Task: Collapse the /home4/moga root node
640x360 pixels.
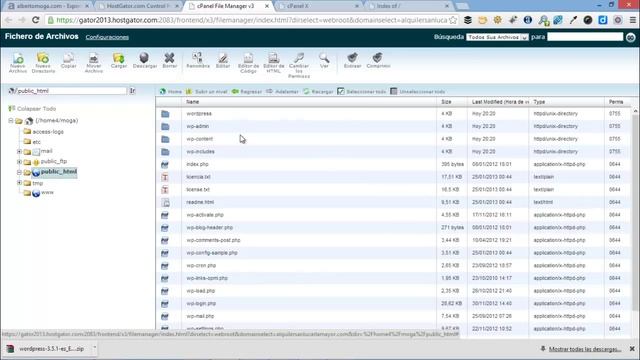Action: tap(11, 121)
